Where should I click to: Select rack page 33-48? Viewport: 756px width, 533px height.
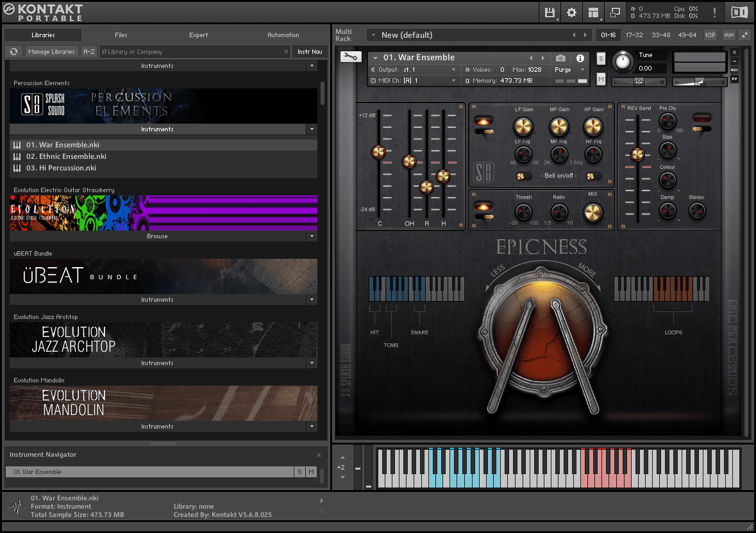click(x=660, y=35)
